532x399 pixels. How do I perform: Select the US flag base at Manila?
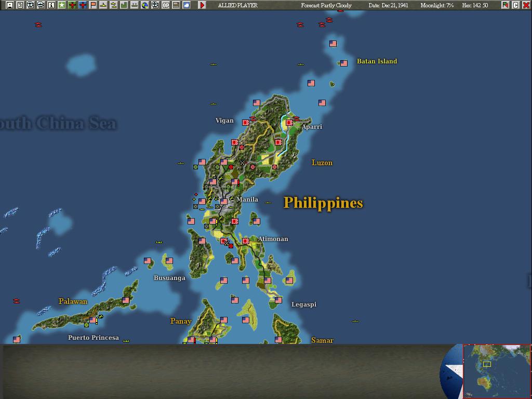coord(224,202)
